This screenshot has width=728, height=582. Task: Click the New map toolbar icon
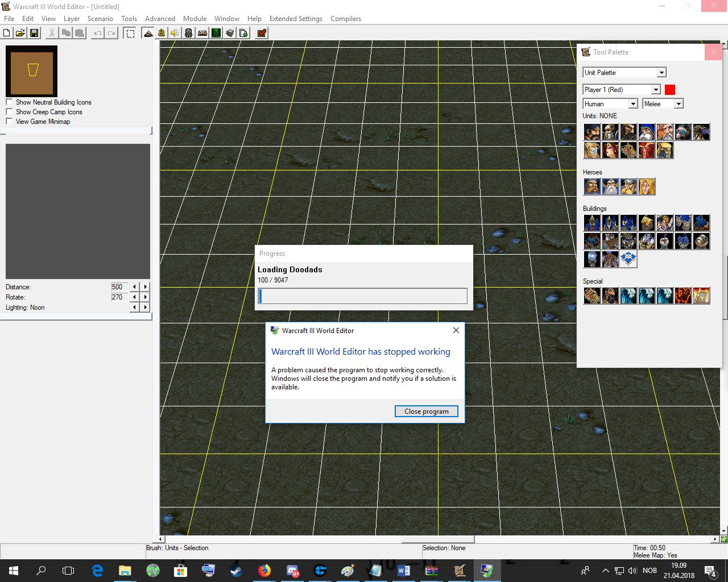[7, 33]
